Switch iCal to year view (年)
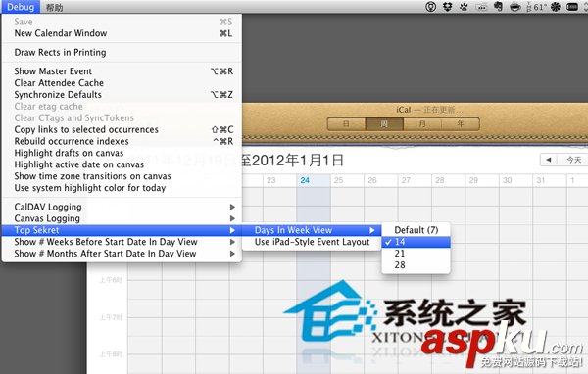 pyautogui.click(x=461, y=124)
